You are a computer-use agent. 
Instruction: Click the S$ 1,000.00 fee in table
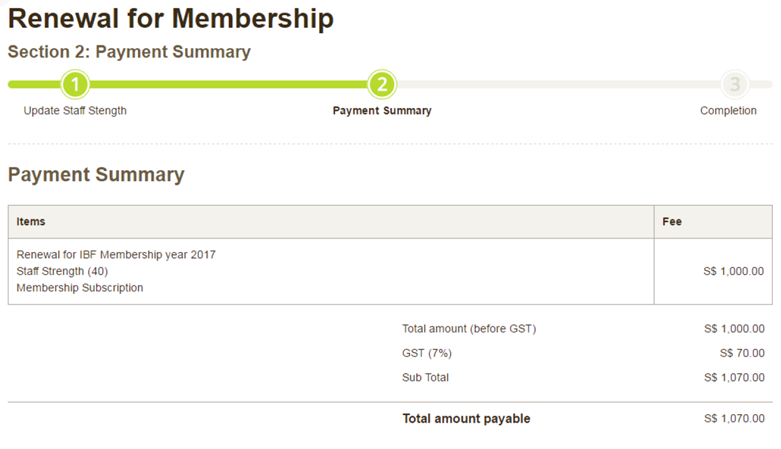[x=734, y=271]
